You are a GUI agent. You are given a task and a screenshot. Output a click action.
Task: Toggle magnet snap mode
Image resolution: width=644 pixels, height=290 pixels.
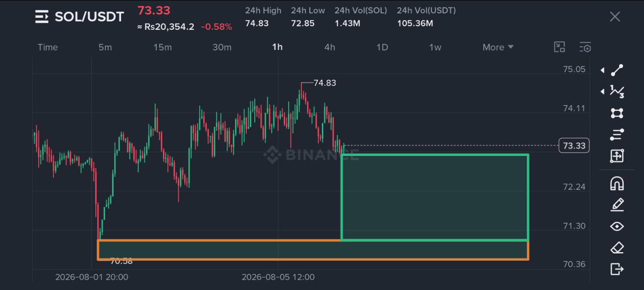617,184
